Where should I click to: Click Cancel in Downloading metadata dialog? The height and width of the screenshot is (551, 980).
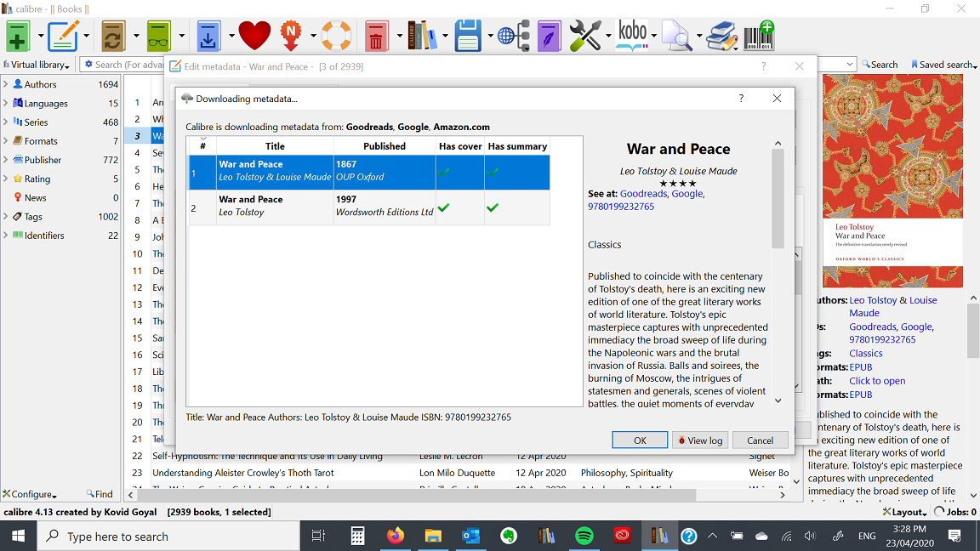point(760,440)
